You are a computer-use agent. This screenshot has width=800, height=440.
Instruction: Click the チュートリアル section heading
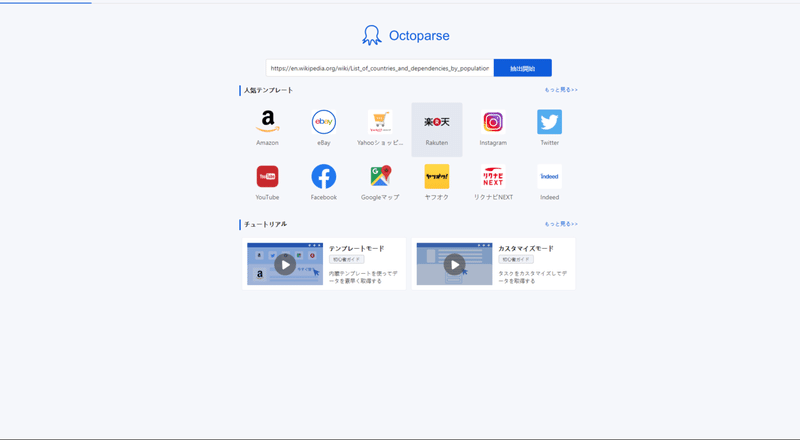265,224
